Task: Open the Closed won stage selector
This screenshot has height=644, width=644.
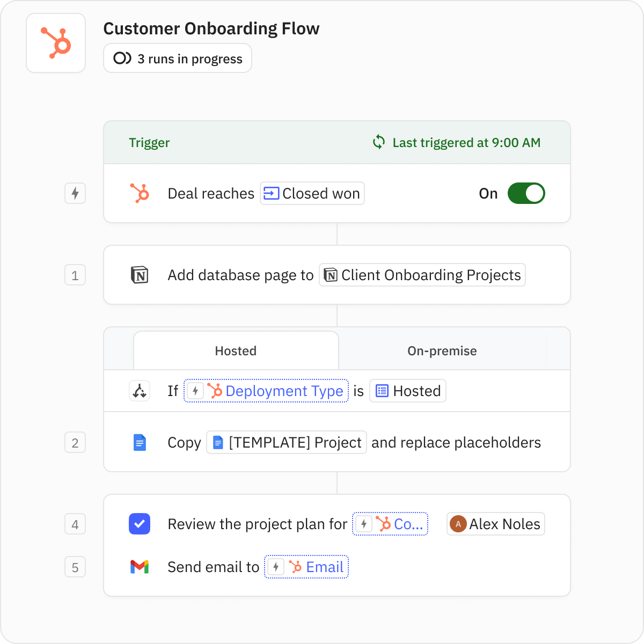Action: point(312,193)
